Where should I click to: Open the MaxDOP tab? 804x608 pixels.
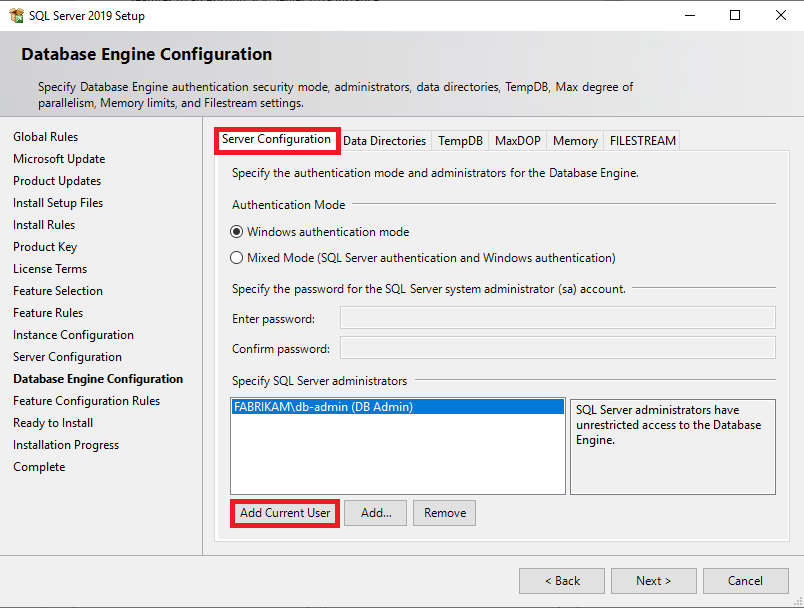point(517,140)
